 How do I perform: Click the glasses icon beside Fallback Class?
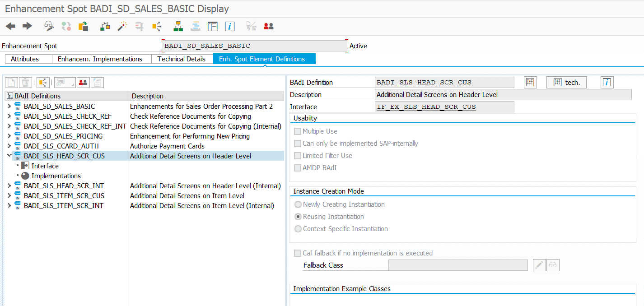coord(553,265)
